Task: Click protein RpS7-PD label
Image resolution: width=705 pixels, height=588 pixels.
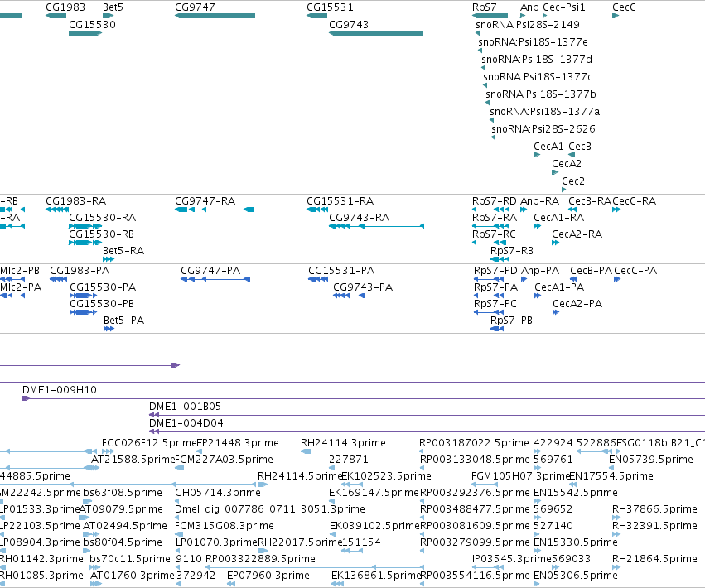Action: [x=495, y=271]
